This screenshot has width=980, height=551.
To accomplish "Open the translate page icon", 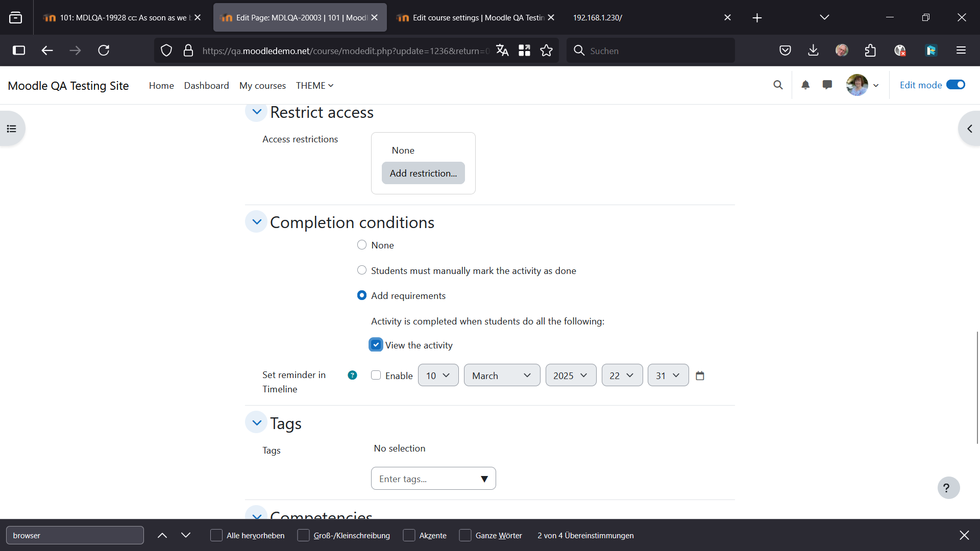I will pyautogui.click(x=502, y=51).
